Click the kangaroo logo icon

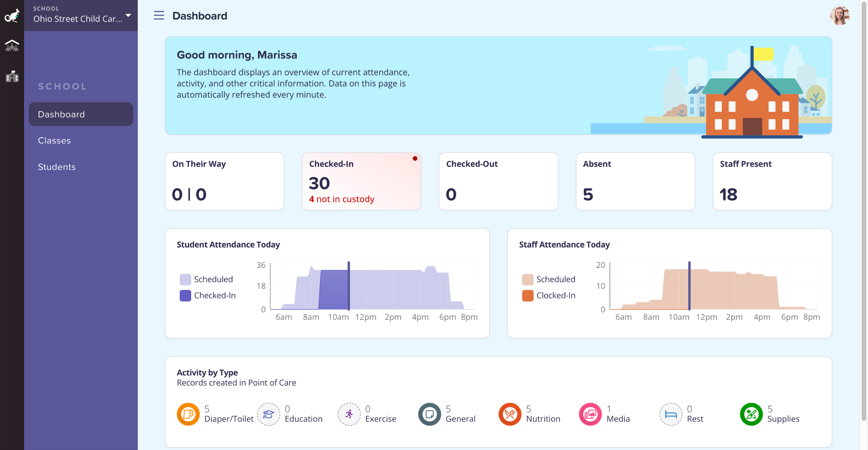coord(12,16)
